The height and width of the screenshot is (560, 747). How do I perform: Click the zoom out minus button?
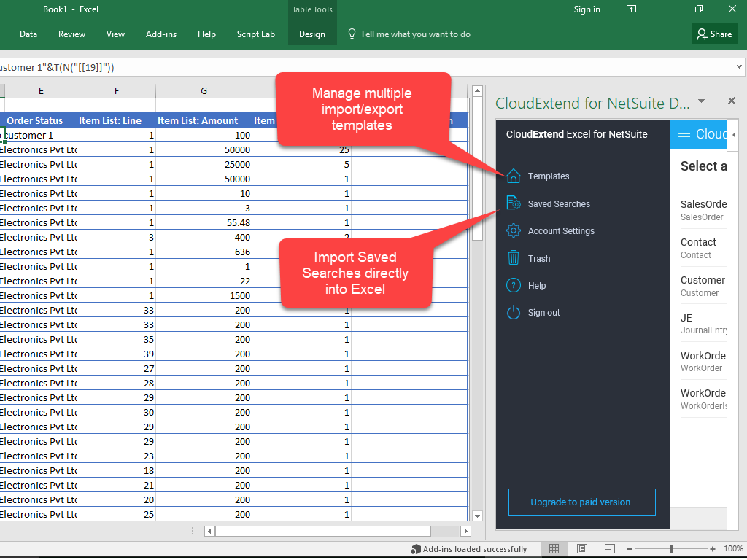(x=630, y=549)
